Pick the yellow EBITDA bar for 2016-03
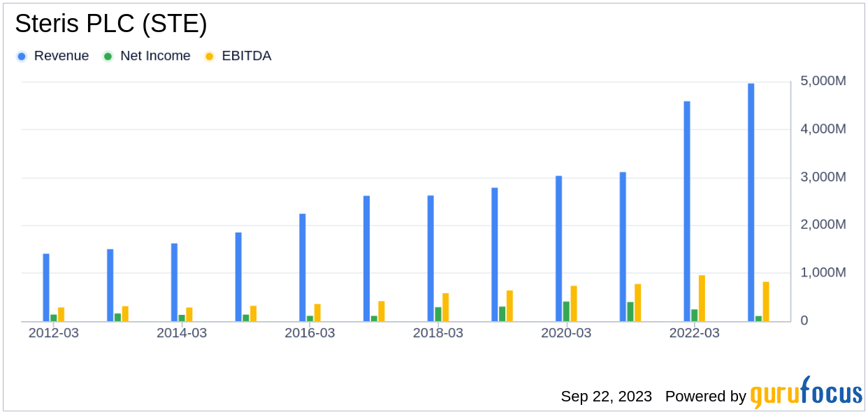 pos(317,313)
